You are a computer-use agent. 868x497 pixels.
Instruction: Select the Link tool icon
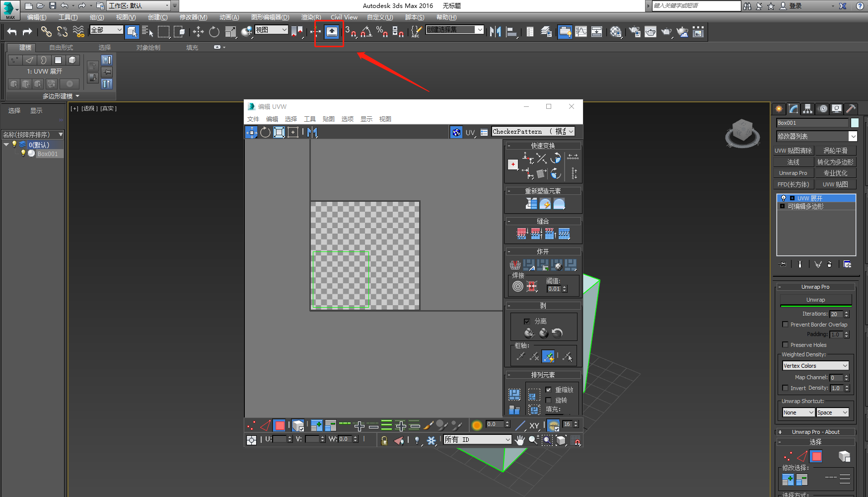coord(46,32)
